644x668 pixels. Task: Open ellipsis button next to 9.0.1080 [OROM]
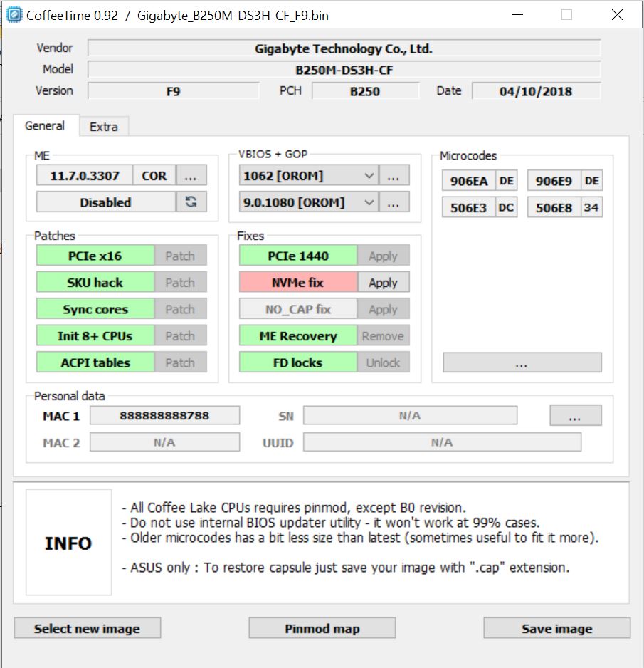pyautogui.click(x=394, y=202)
